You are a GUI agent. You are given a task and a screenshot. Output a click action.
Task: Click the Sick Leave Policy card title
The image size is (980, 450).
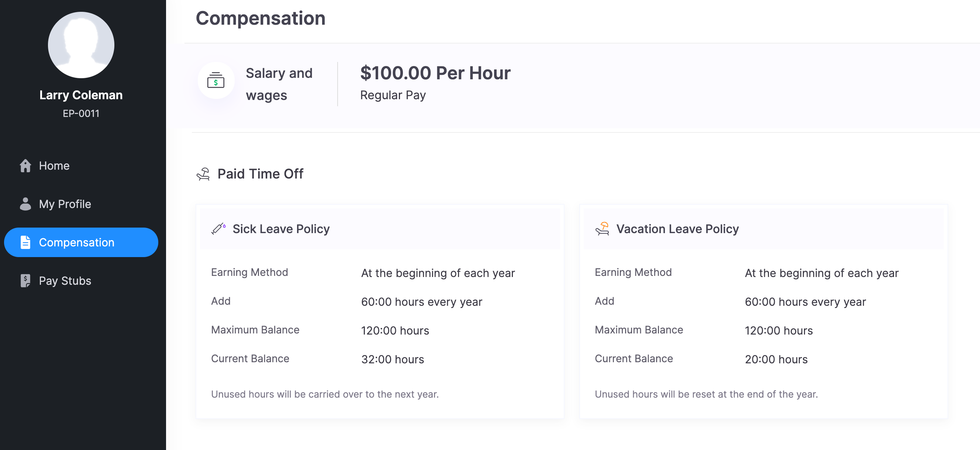[x=282, y=229]
